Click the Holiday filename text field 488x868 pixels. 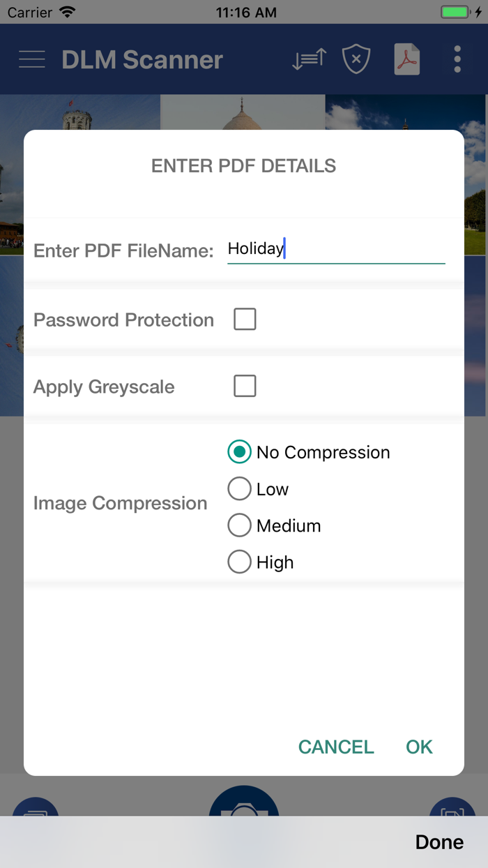click(x=335, y=249)
